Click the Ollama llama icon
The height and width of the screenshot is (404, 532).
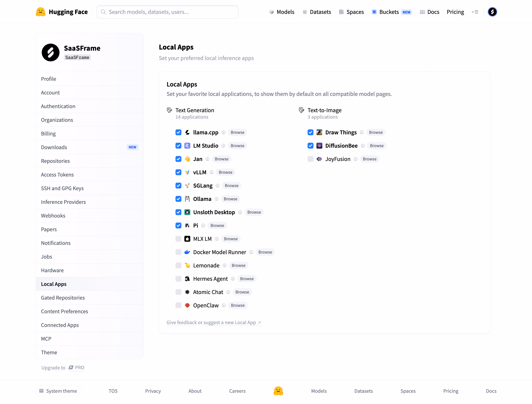[x=187, y=199]
